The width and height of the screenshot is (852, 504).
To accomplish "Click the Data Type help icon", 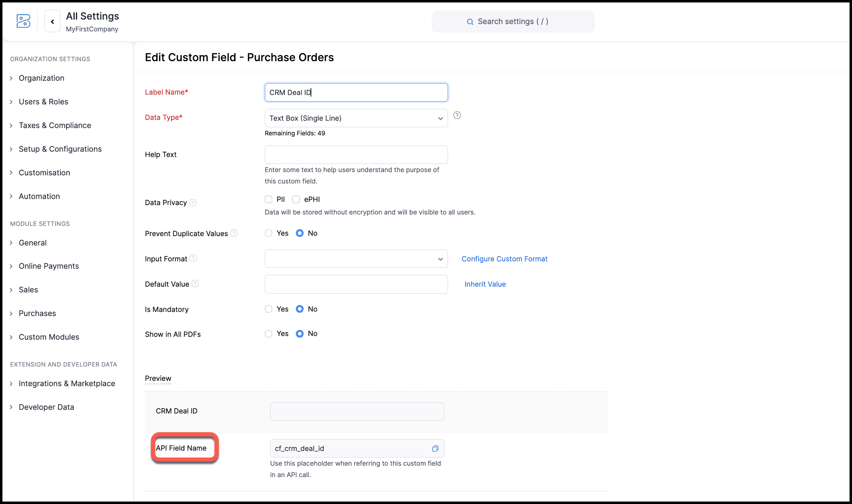I will click(x=457, y=115).
